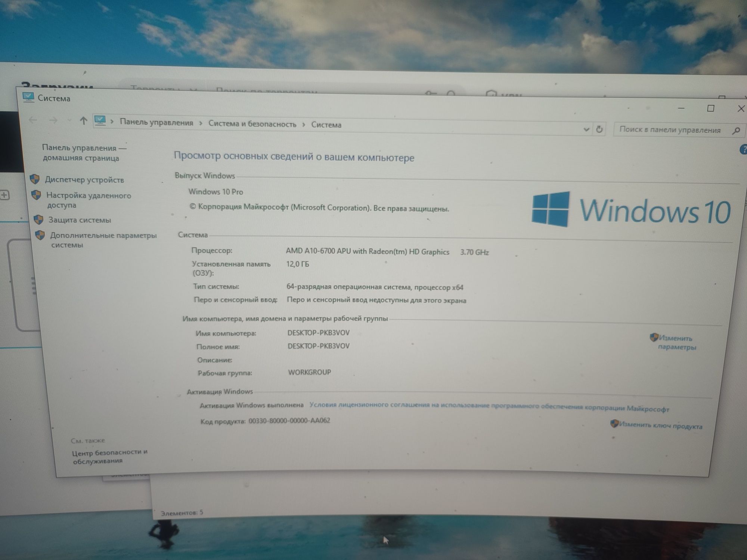This screenshot has height=560, width=747.
Task: Open the address bar history dropdown
Action: (x=586, y=129)
